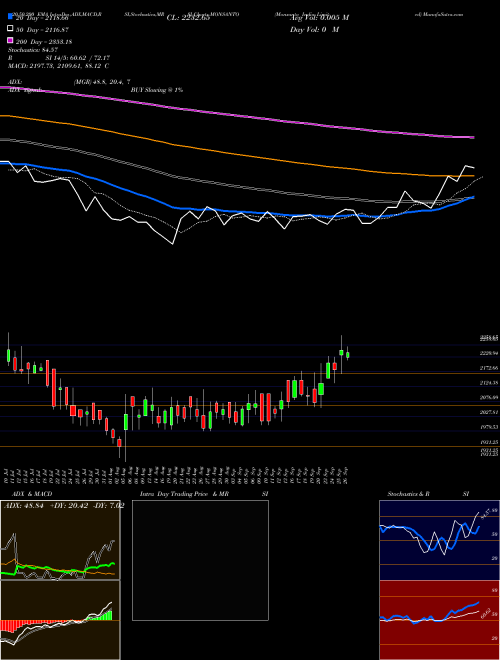Click the ADX & MACD panel title
500x660 pixels.
[x=32, y=494]
